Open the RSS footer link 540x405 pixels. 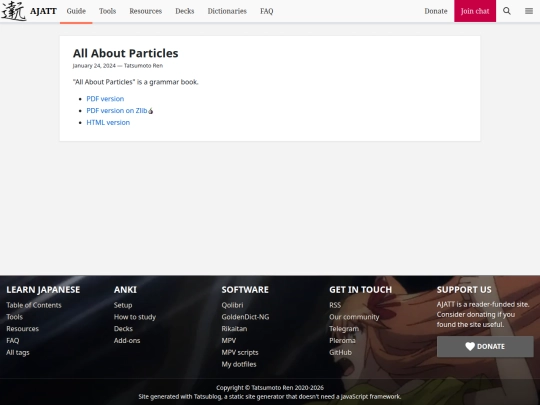point(335,305)
